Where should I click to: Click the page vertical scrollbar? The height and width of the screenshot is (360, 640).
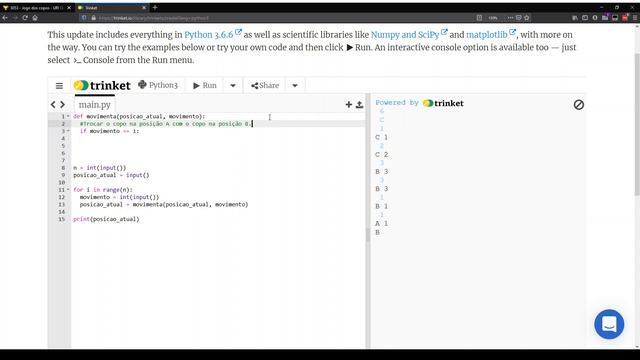click(637, 124)
